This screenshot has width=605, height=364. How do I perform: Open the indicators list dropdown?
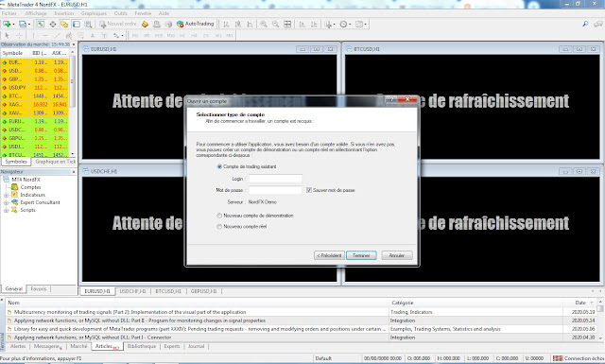330,24
